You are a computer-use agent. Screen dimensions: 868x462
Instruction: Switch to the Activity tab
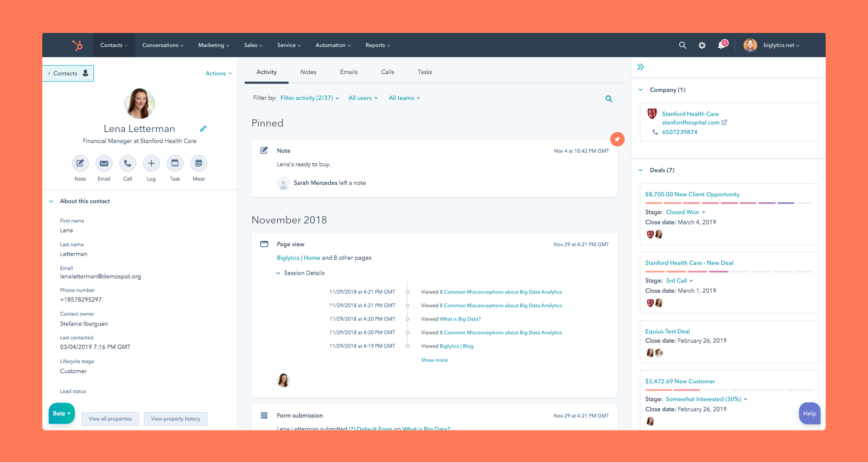tap(266, 72)
